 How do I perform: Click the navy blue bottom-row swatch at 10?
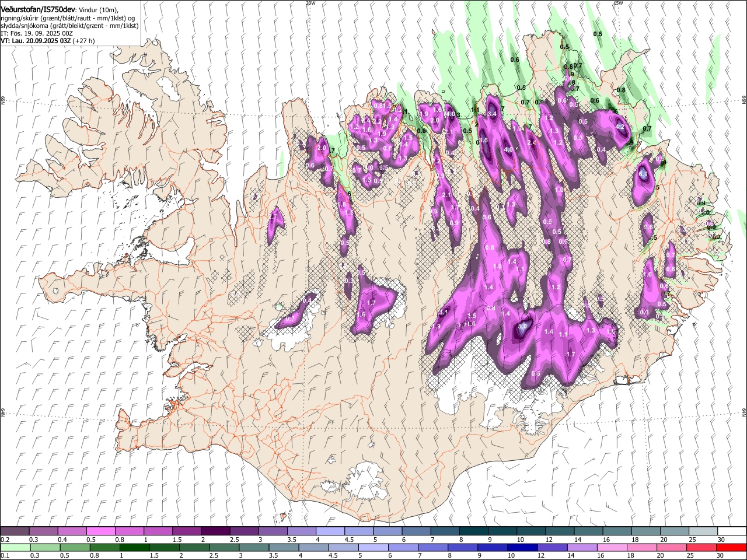[522, 547]
